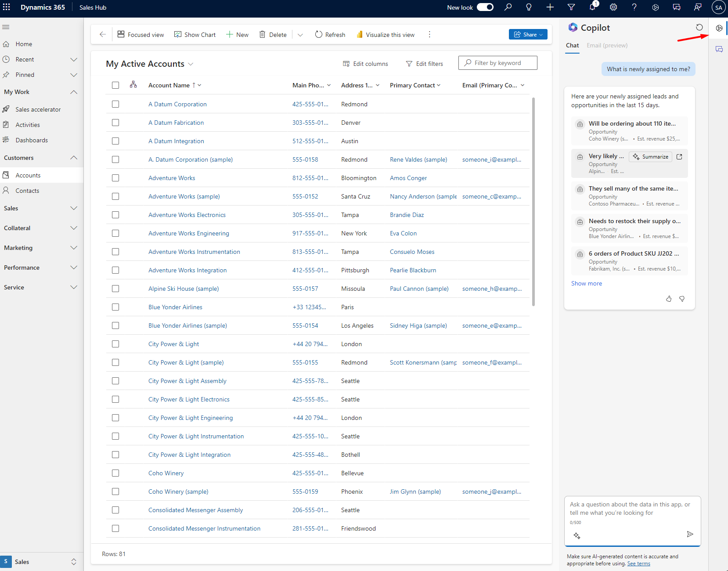Check the A Datum Corporation row checkbox
Screen dimensions: 728x571
coord(115,104)
